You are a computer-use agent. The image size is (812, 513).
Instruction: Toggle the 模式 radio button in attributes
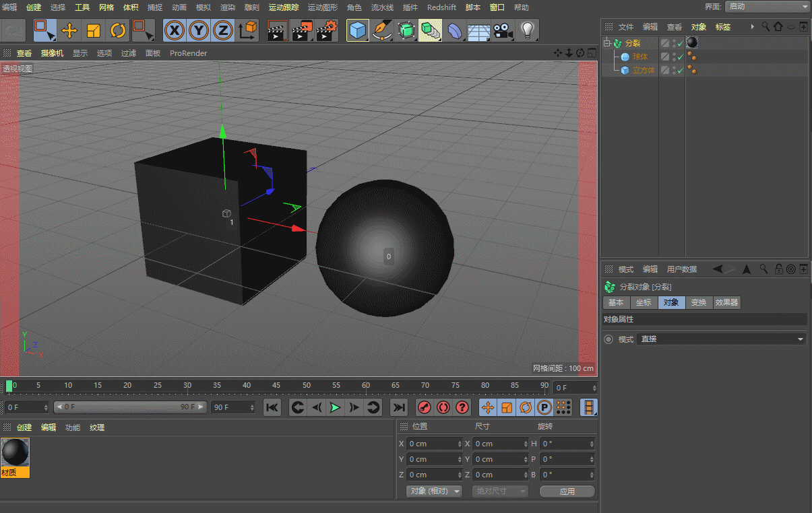608,339
